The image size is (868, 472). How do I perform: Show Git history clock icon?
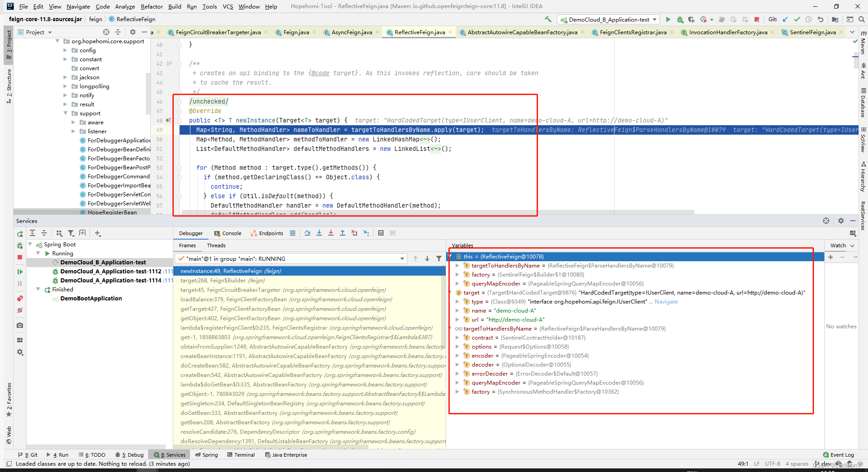[809, 19]
